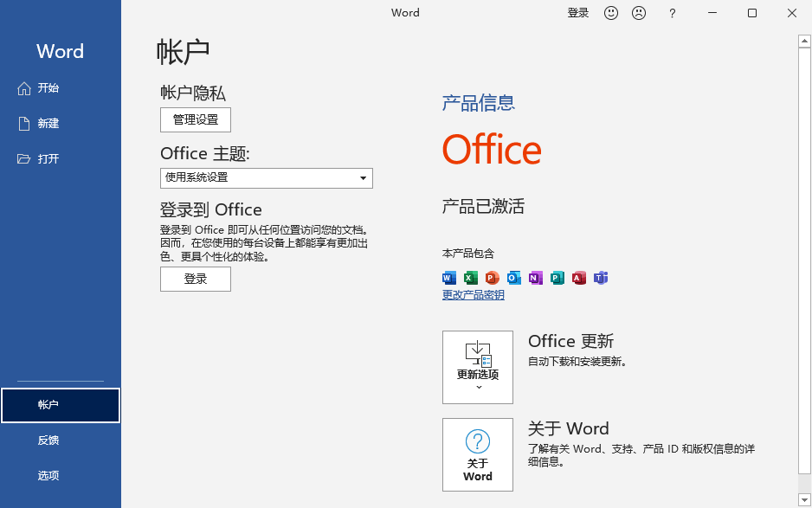Click the 登录 button under 登录到 Office
The height and width of the screenshot is (508, 812).
[196, 280]
